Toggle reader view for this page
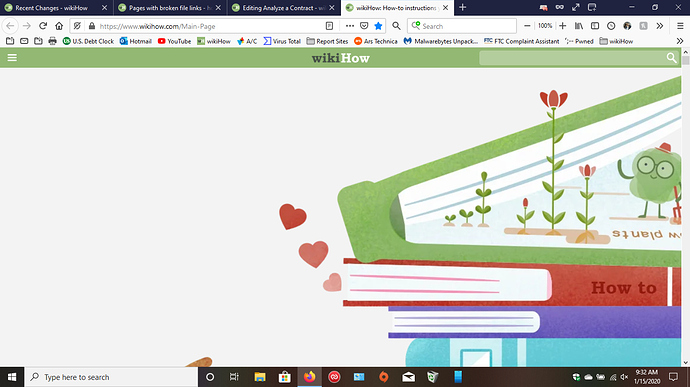 coord(329,26)
